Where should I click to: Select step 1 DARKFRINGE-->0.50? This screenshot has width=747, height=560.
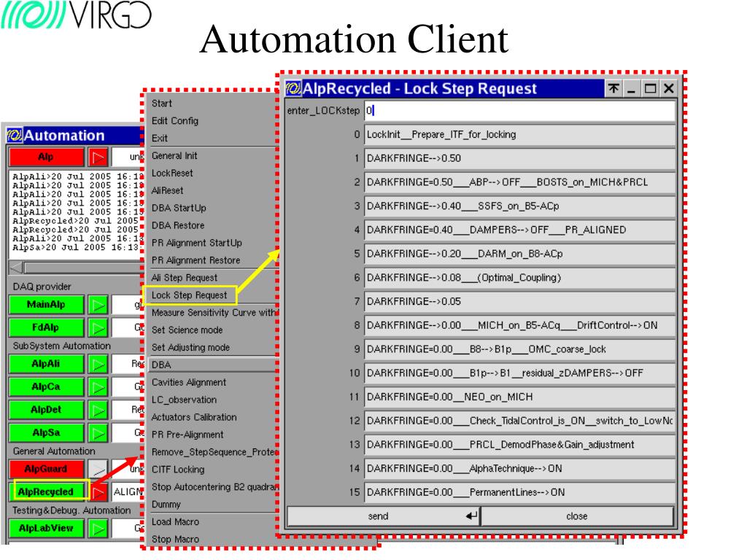coord(519,158)
